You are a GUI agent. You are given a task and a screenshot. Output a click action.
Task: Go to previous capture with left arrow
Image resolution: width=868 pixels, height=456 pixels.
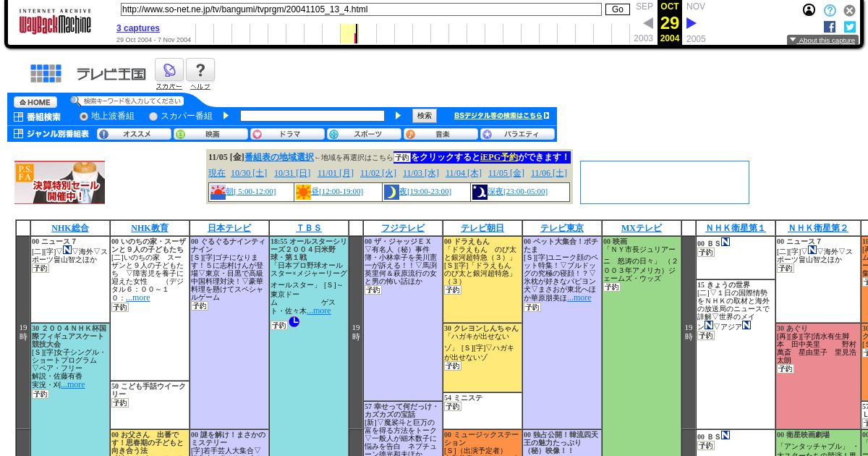[647, 23]
